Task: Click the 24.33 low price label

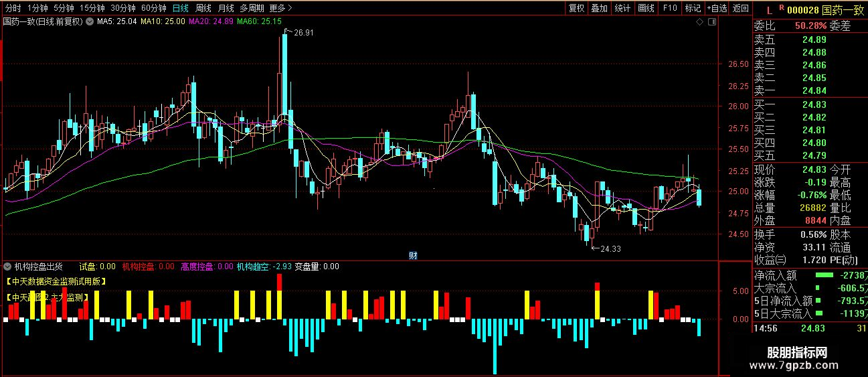Action: (610, 248)
